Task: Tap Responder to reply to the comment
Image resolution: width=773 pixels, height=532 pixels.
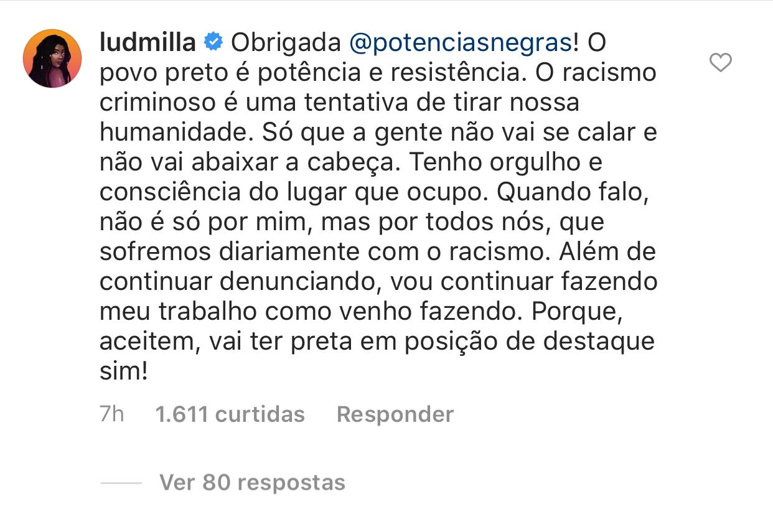Action: point(395,414)
